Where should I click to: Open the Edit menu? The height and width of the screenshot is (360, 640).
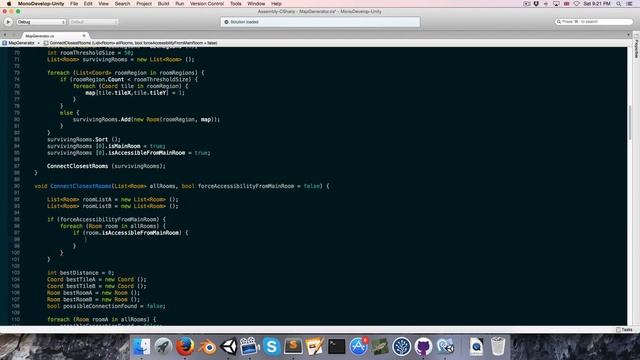[88, 3]
